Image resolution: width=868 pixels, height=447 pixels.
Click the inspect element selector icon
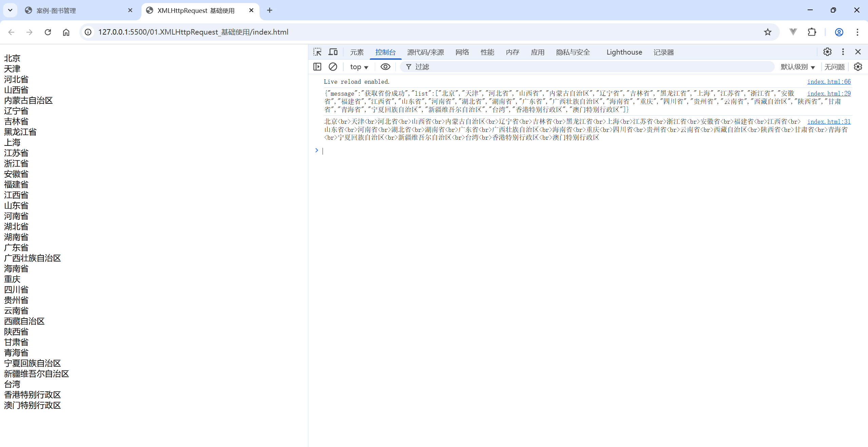click(317, 52)
